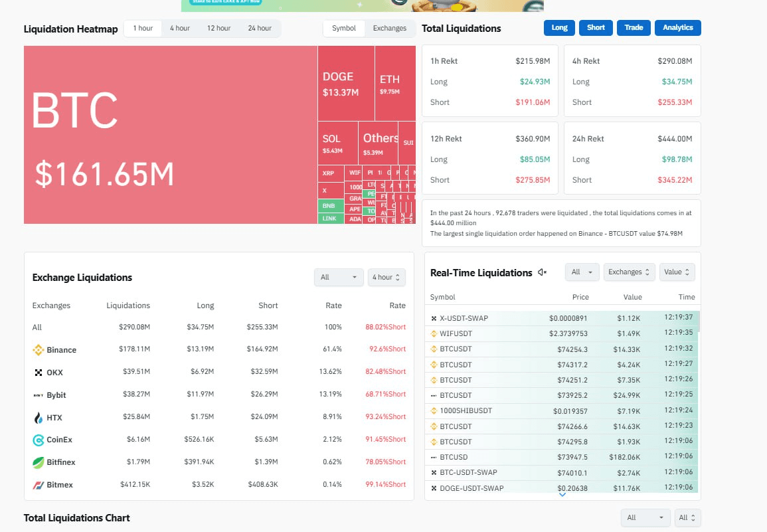This screenshot has height=532, width=767.
Task: Open the Exchanges filter in Real-Time Liquidations
Action: pos(629,272)
